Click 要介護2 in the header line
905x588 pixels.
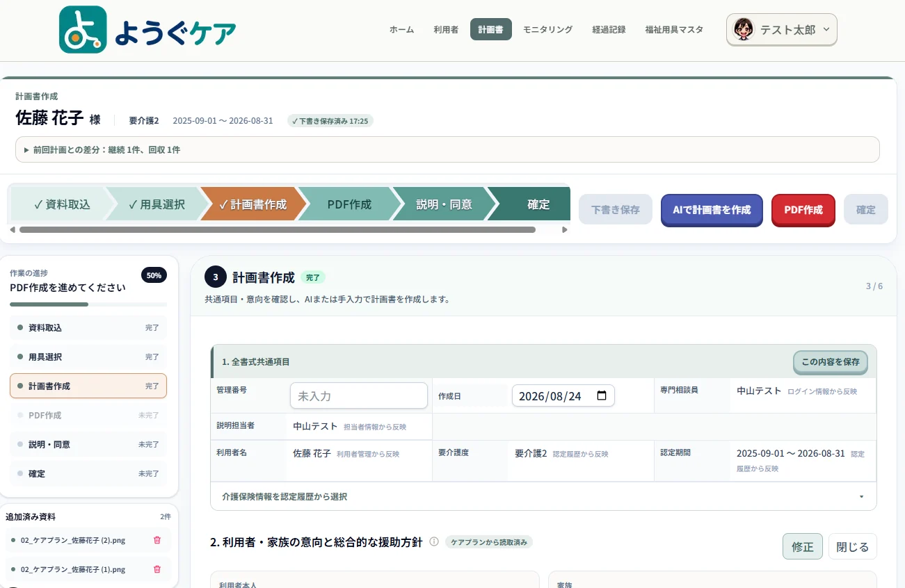[144, 121]
